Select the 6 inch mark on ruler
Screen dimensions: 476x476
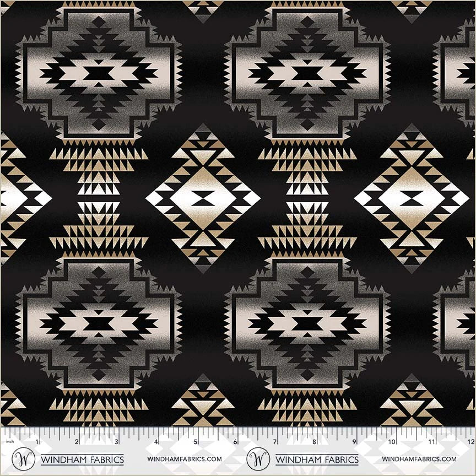[x=235, y=441]
